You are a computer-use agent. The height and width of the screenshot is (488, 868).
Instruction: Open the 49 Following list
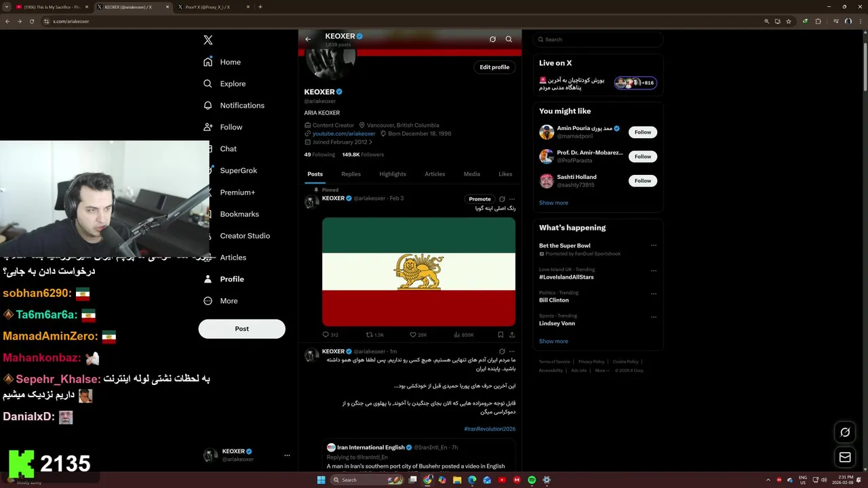(319, 155)
